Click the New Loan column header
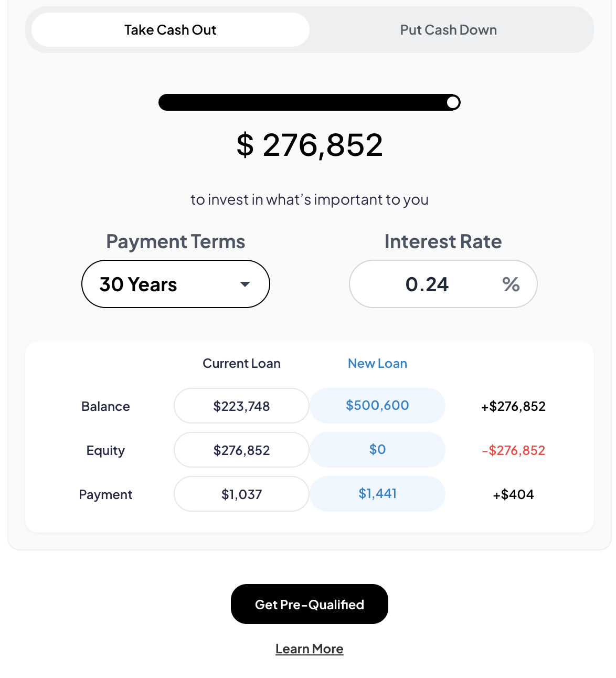The image size is (616, 678). pyautogui.click(x=377, y=363)
